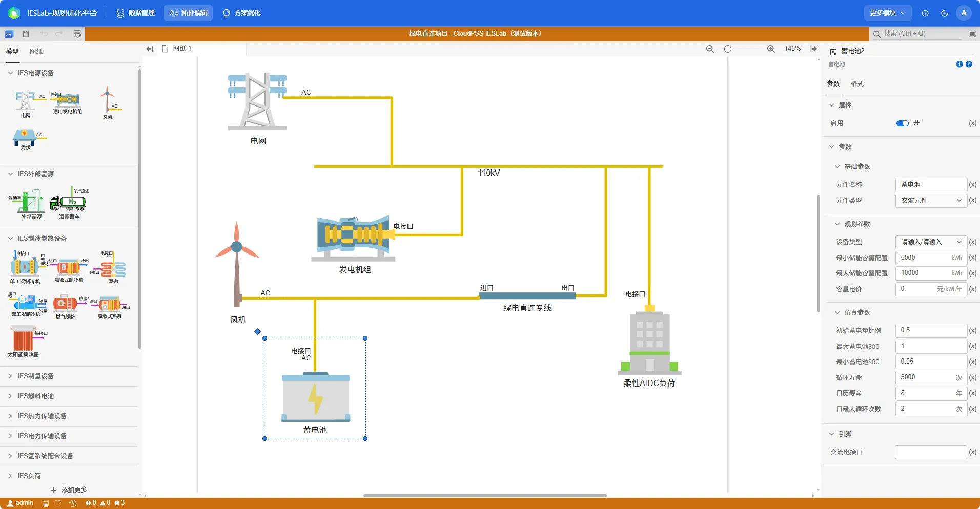Open the 方案优化 menu tab

[x=242, y=13]
